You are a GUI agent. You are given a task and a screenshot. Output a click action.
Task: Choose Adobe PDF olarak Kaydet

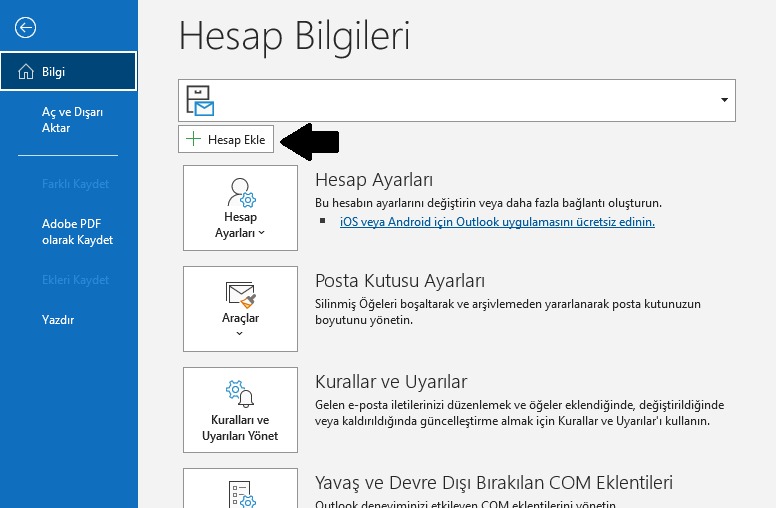pyautogui.click(x=77, y=232)
